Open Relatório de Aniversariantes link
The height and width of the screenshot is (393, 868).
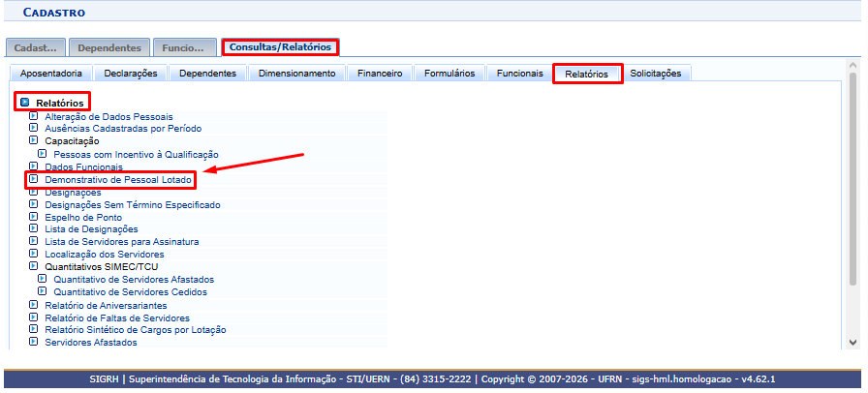pos(106,306)
